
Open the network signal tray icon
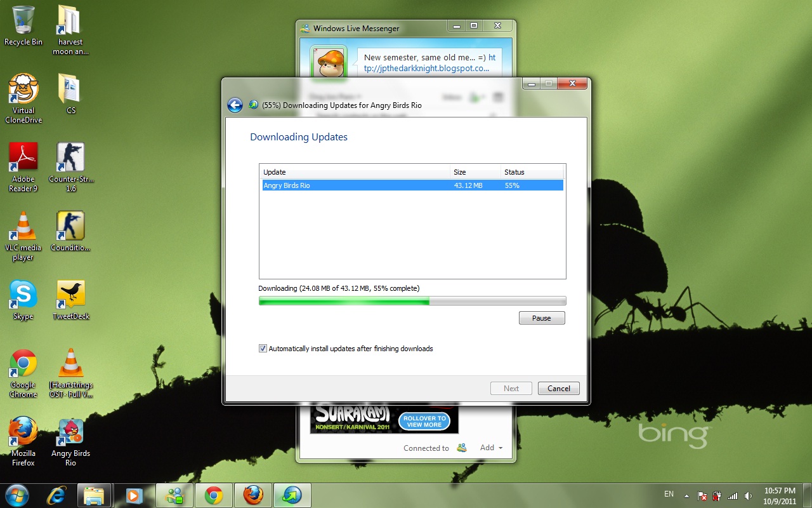(x=733, y=495)
